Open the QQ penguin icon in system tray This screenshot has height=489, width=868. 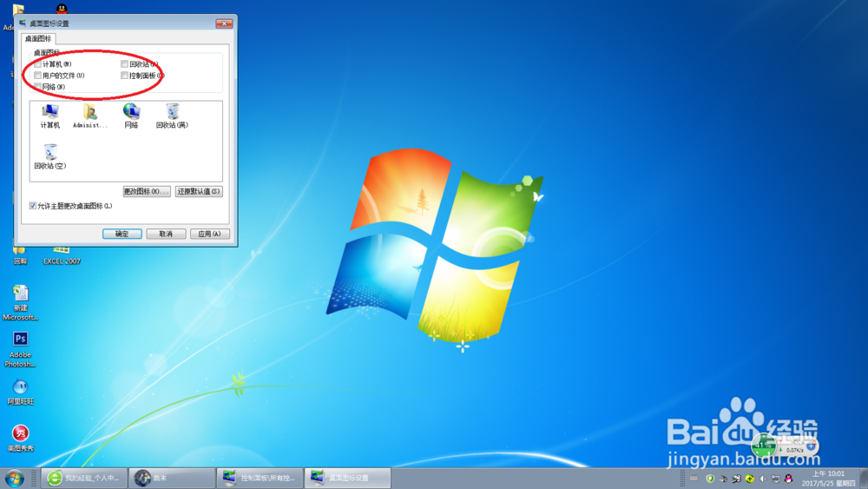pyautogui.click(x=789, y=479)
